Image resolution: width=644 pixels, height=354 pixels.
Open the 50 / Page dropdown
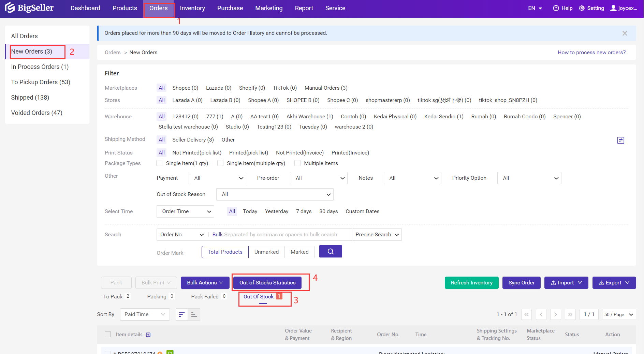(x=619, y=314)
